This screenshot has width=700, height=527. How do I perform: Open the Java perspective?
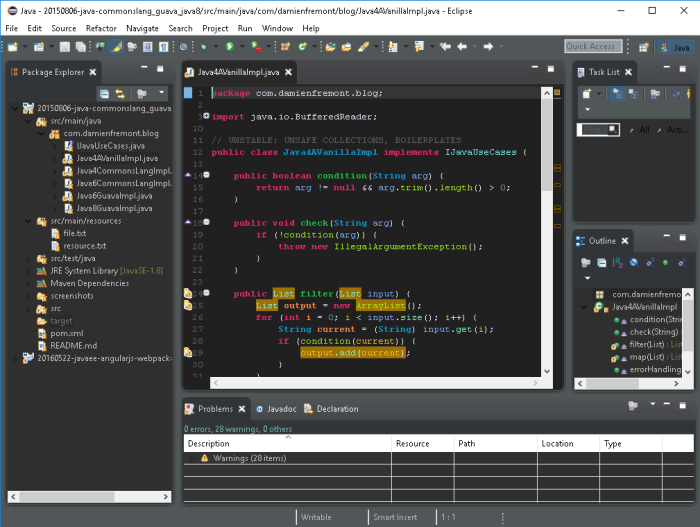(x=675, y=46)
